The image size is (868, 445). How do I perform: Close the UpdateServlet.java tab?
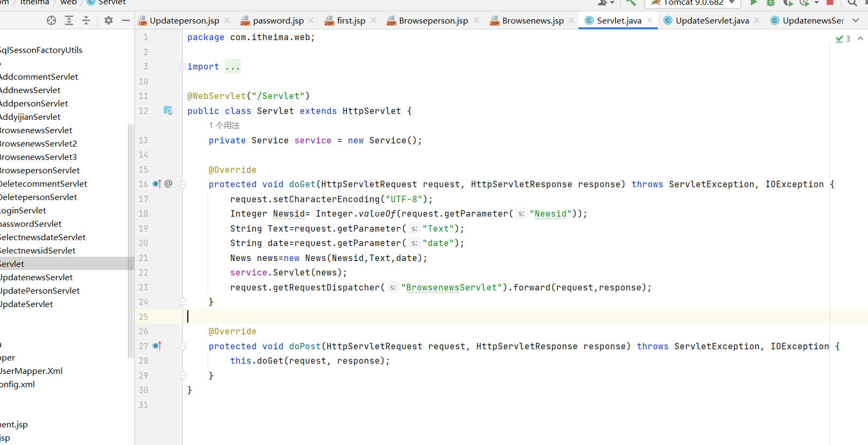click(x=757, y=20)
